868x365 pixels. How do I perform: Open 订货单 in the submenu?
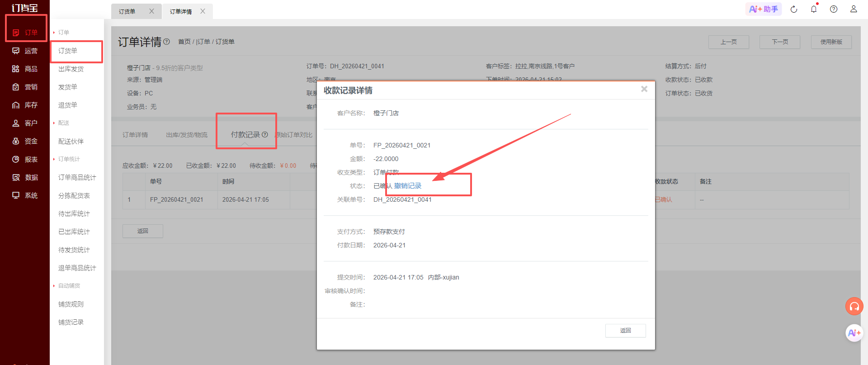pos(68,51)
